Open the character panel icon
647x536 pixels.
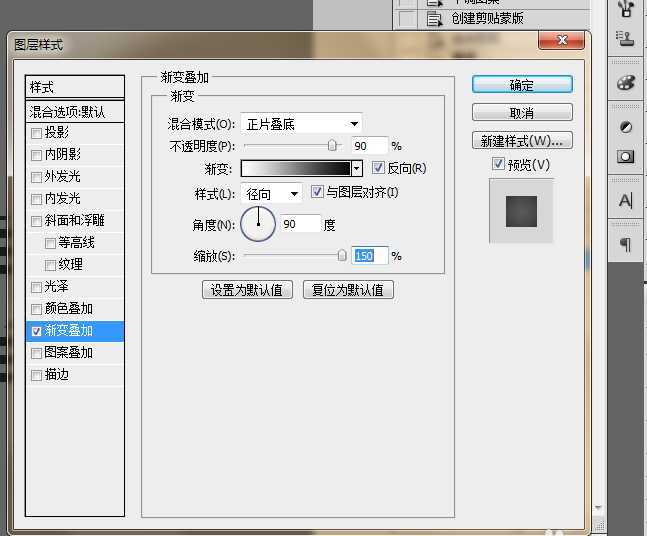pyautogui.click(x=627, y=201)
